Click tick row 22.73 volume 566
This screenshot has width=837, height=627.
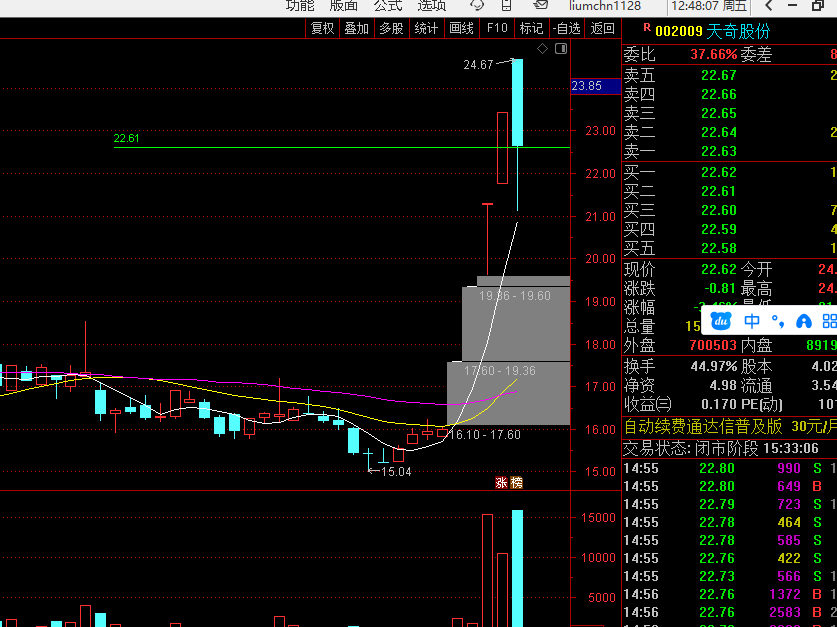[730, 576]
